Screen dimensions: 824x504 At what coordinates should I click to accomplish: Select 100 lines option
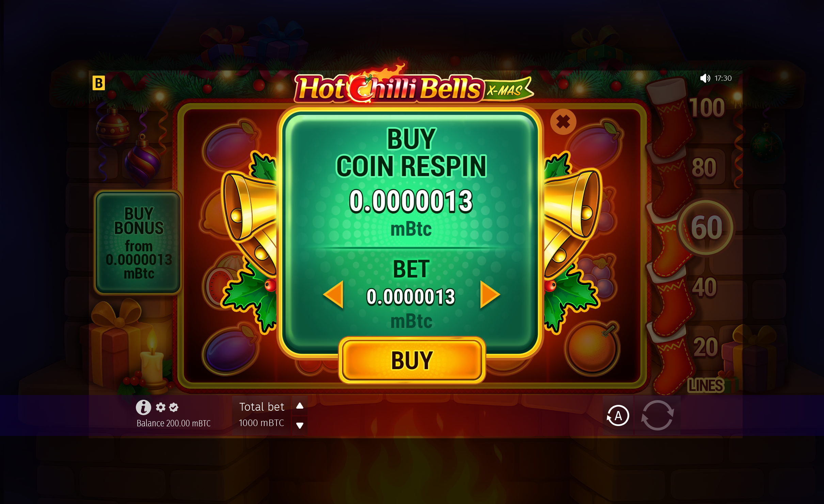point(707,108)
